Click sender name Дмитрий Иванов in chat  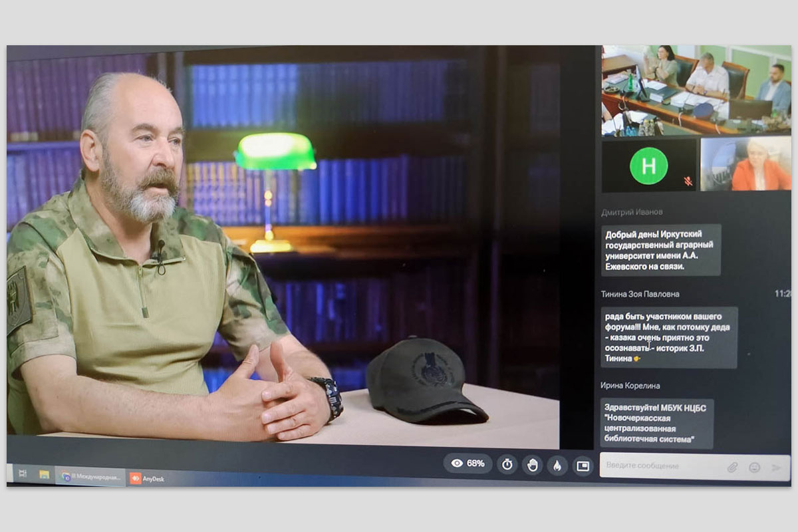pyautogui.click(x=632, y=212)
